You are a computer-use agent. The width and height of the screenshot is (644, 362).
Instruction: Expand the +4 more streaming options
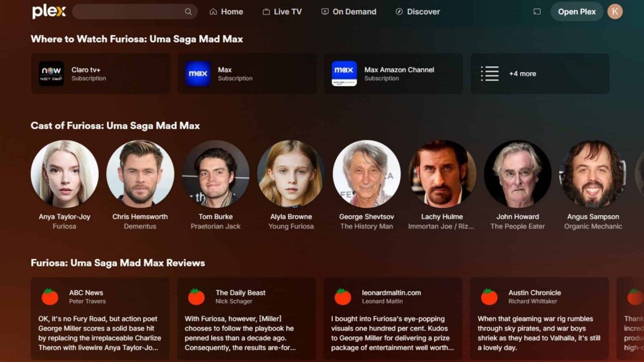[x=539, y=73]
